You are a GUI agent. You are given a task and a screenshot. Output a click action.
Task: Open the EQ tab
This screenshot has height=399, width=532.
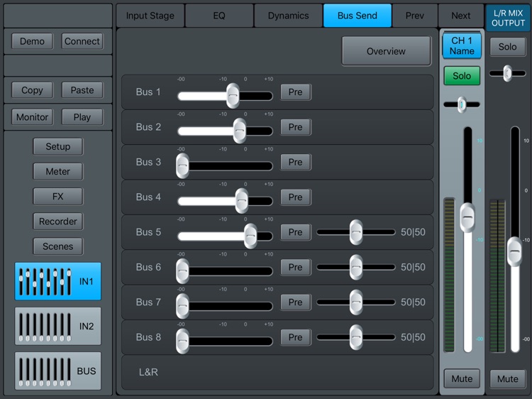pyautogui.click(x=219, y=16)
